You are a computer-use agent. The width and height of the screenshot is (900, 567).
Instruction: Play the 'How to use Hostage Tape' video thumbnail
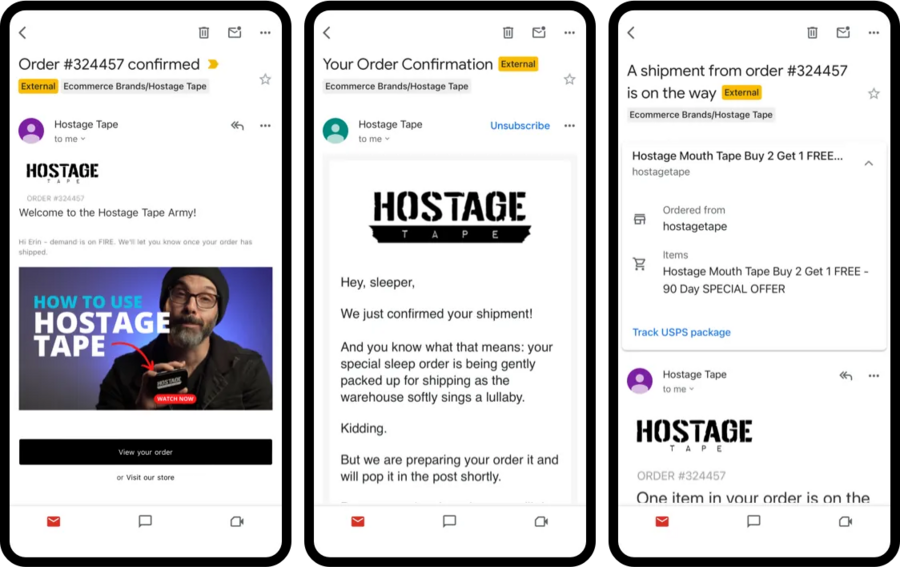(x=146, y=339)
